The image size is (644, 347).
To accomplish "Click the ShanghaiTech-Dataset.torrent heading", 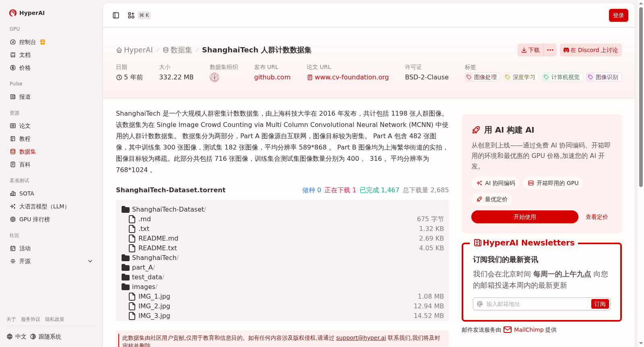I will [x=171, y=190].
